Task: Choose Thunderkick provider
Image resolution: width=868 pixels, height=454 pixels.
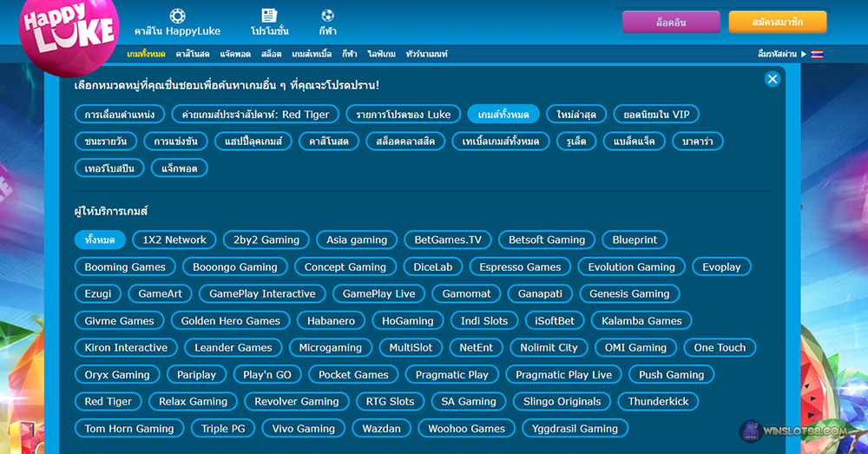Action: click(658, 401)
